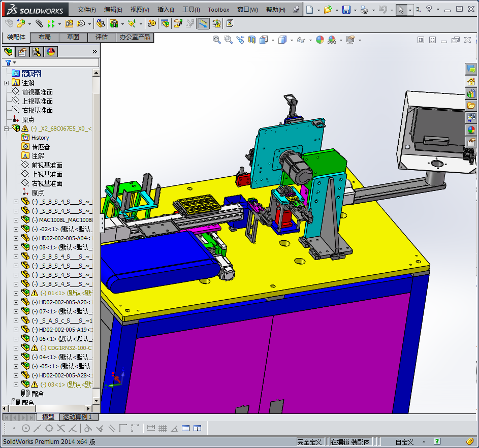Open the 自定义 units dropdown arrow in status bar
479x448 pixels.
424,441
